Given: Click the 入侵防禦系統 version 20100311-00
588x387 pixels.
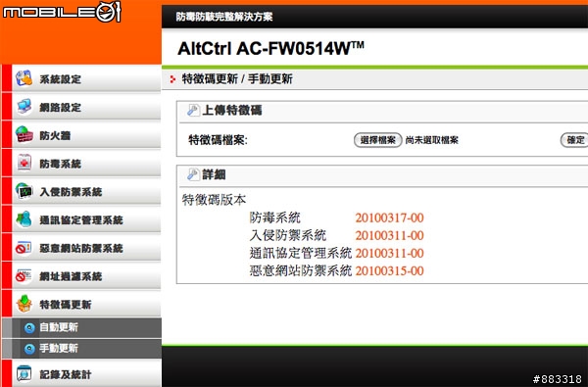Looking at the screenshot, I should pyautogui.click(x=389, y=235).
